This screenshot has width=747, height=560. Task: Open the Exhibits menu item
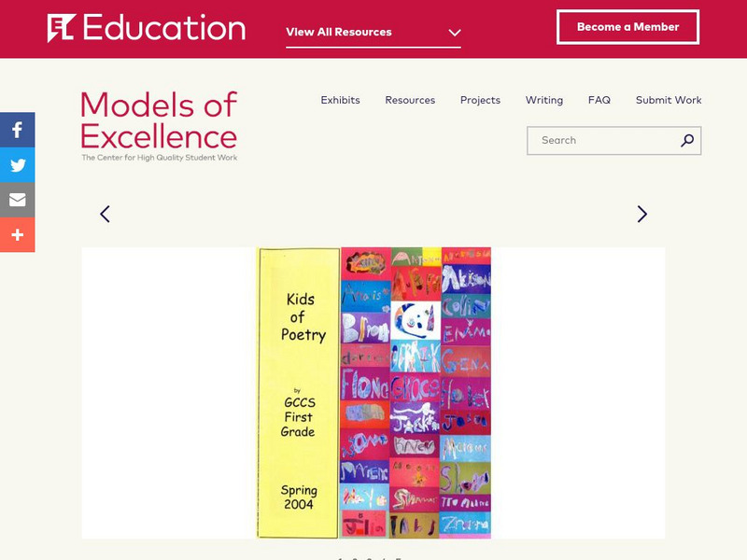click(x=340, y=100)
